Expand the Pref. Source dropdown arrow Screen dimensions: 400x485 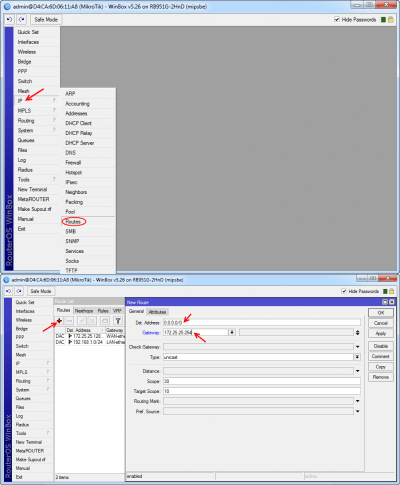click(357, 411)
